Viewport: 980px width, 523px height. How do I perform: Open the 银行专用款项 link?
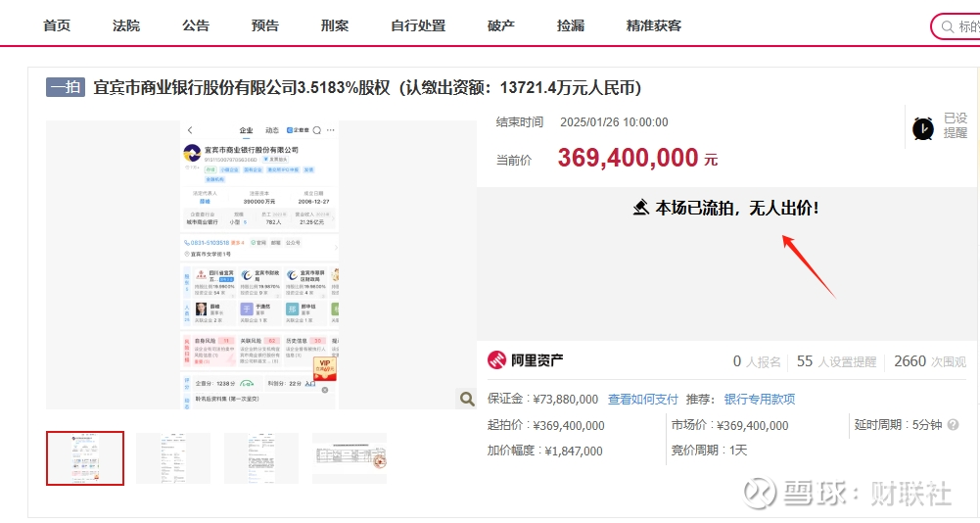(760, 400)
